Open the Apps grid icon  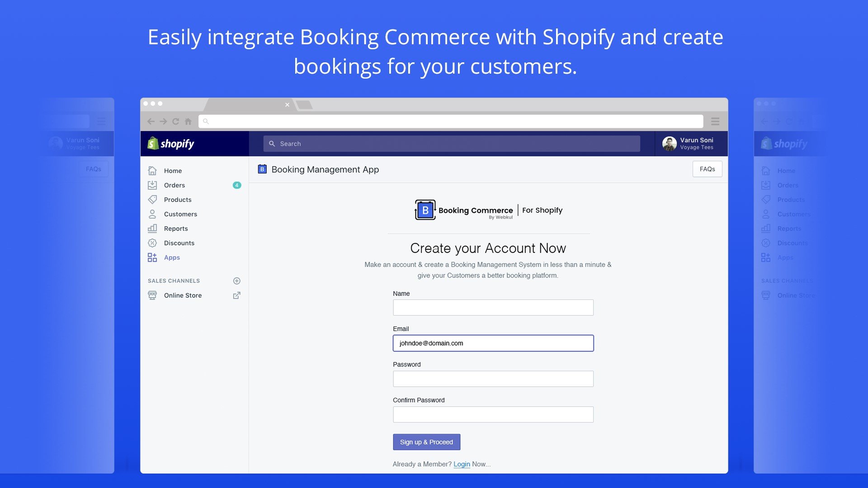click(x=152, y=258)
